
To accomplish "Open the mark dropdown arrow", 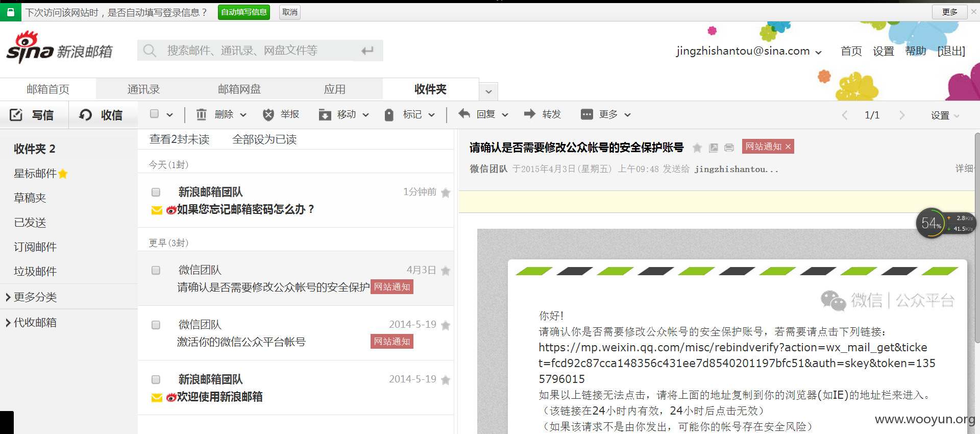I will click(432, 115).
